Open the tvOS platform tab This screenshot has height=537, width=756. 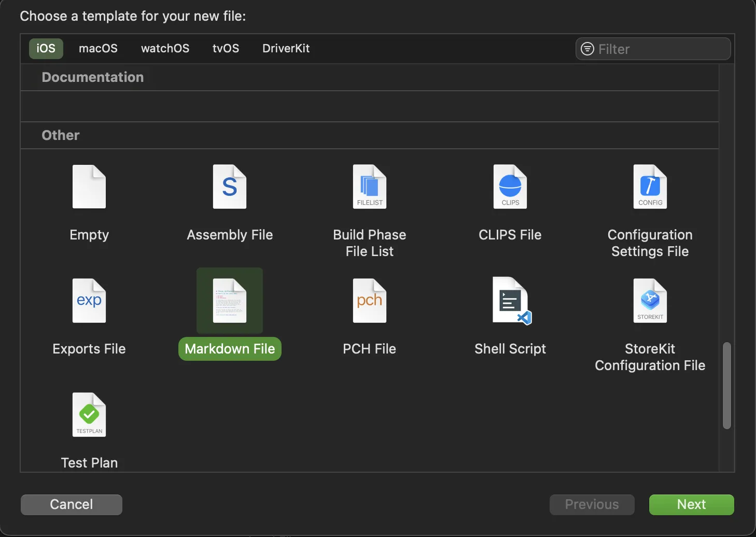tap(226, 49)
